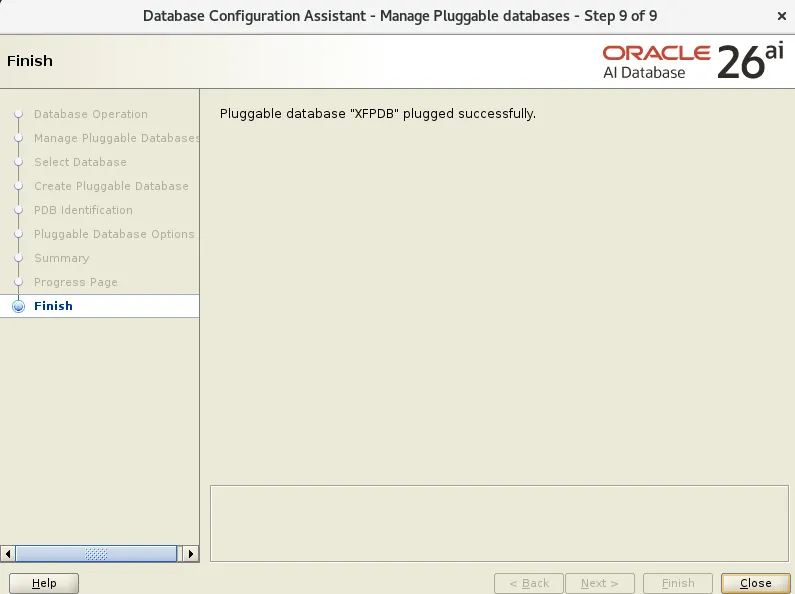Click the XFPDB plugged successfully message
Viewport: 795px width, 594px height.
(378, 114)
